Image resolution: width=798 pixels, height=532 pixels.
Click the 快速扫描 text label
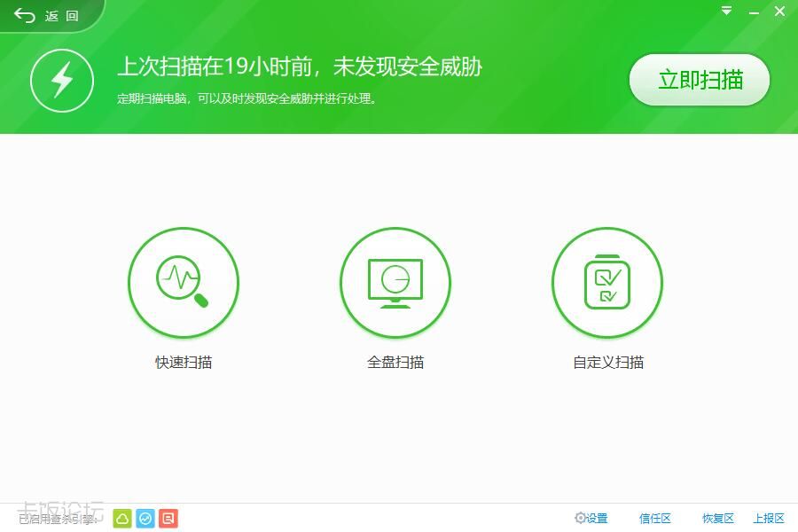coord(184,363)
